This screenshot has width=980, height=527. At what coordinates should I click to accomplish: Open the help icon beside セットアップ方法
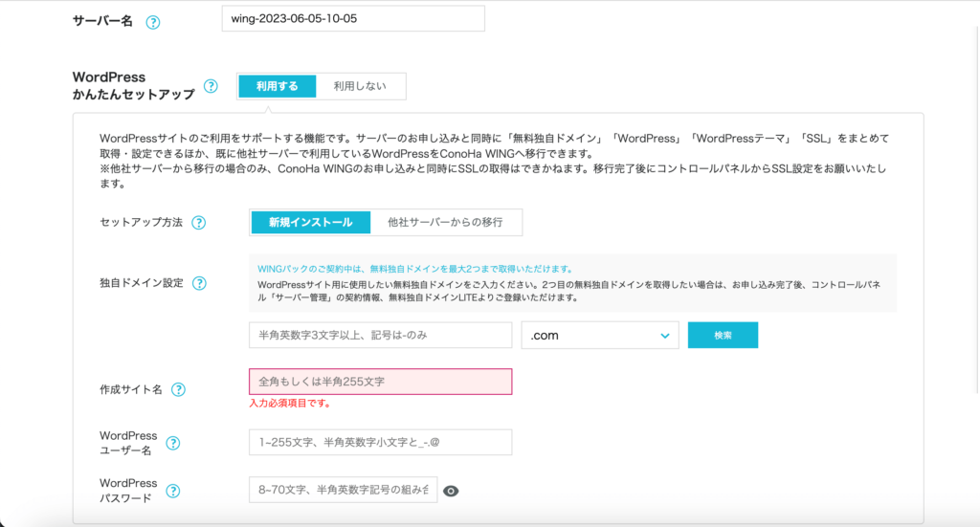tap(198, 223)
